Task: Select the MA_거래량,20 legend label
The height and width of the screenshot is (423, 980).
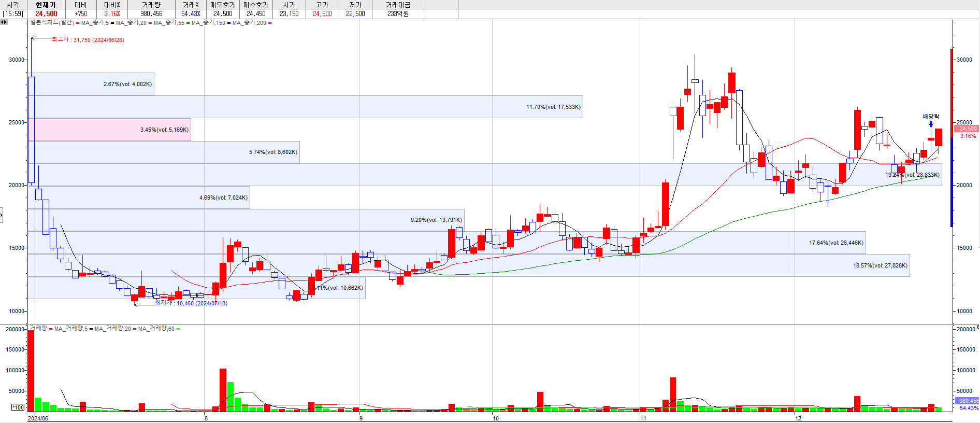Action: tap(112, 329)
